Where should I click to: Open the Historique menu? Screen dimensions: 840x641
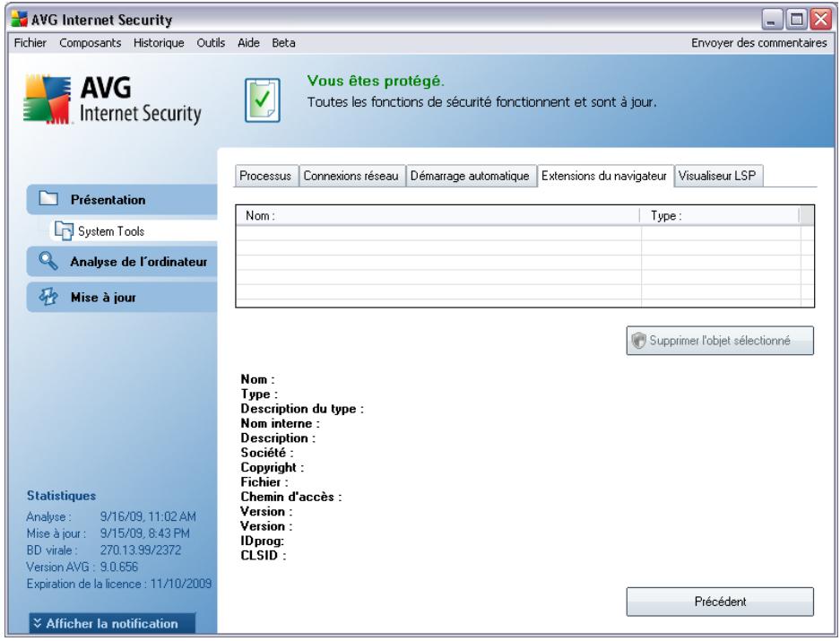click(x=159, y=43)
